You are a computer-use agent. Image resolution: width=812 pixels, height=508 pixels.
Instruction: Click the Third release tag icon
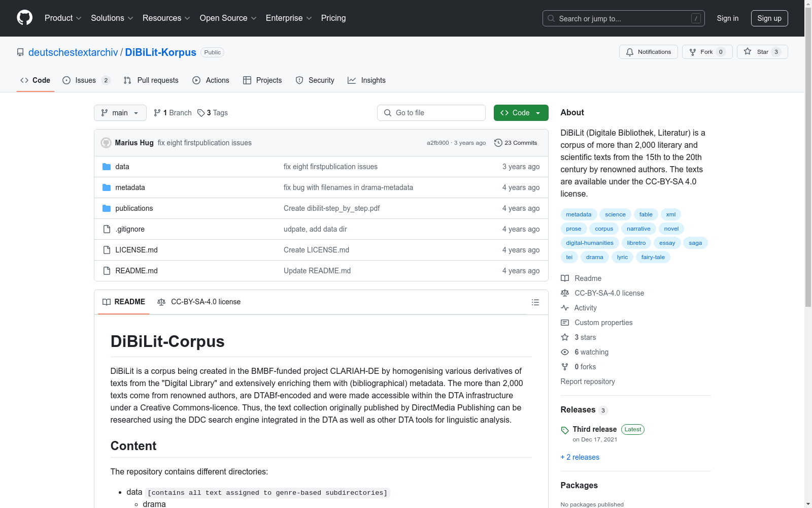coord(565,430)
